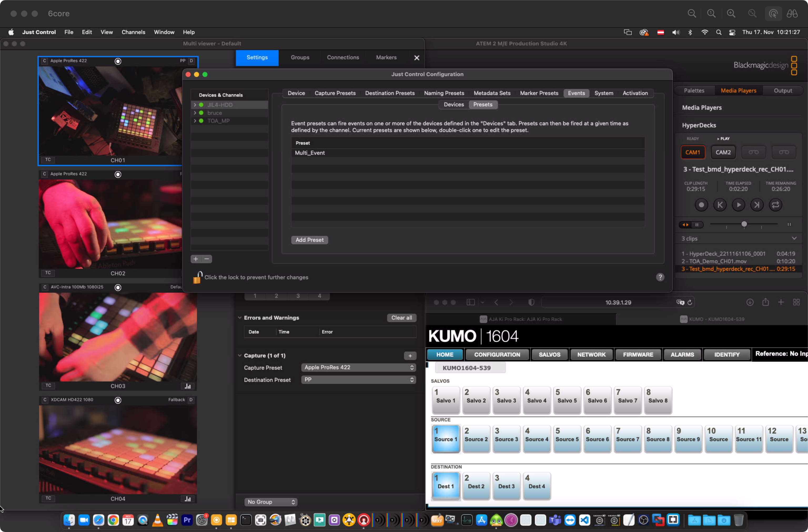Open the Capture Presets tab
Screen dimensions: 808x532
[335, 93]
